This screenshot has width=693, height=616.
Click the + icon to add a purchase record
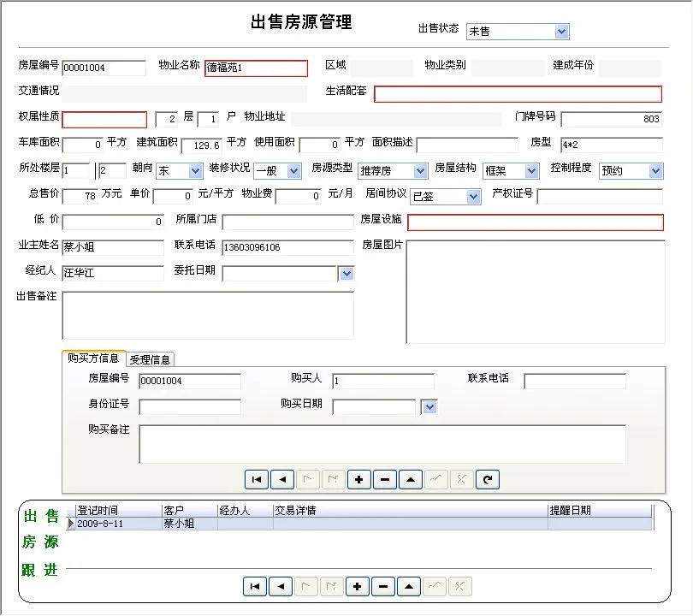(358, 479)
